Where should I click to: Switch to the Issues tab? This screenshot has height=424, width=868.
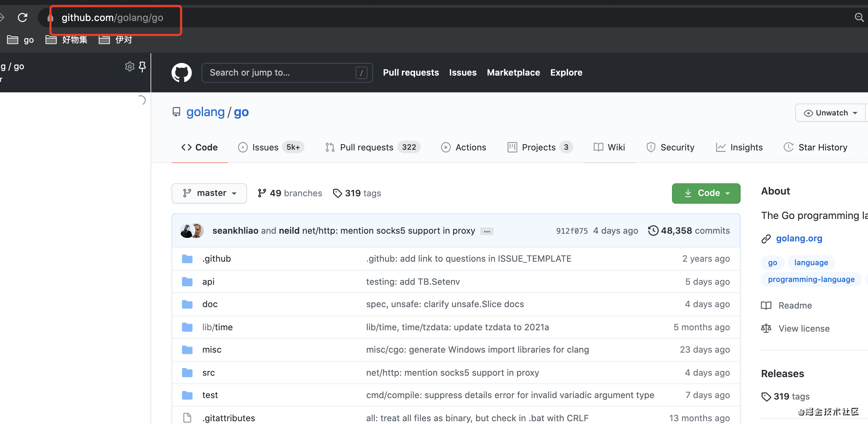265,147
